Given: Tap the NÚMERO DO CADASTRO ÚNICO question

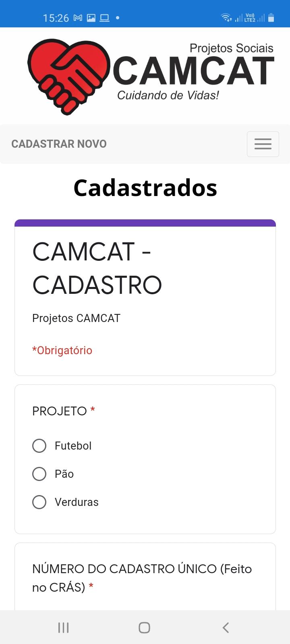Looking at the screenshot, I should (142, 578).
